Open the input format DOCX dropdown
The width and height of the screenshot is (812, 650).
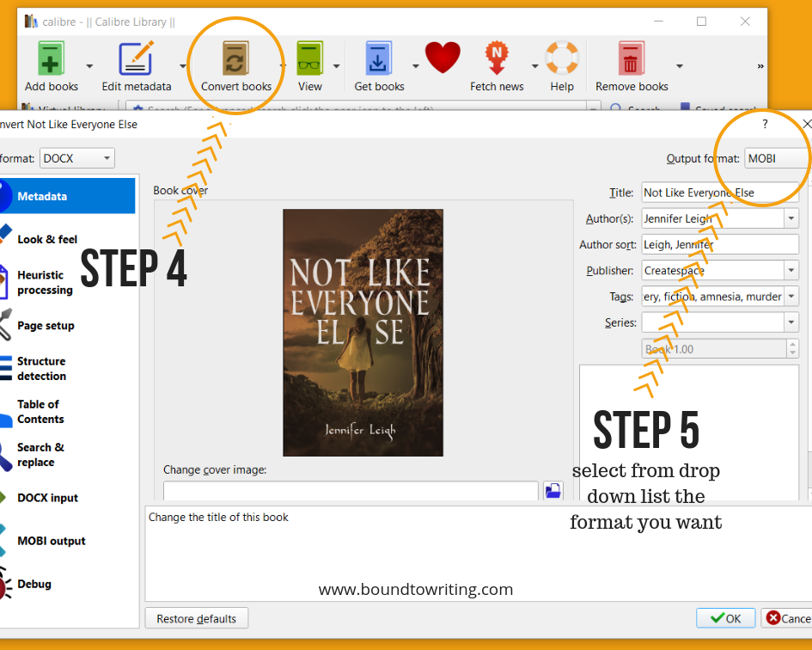coord(77,158)
